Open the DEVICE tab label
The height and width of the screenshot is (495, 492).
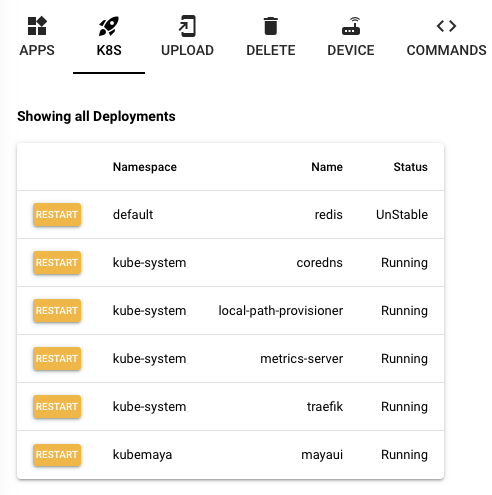click(351, 50)
